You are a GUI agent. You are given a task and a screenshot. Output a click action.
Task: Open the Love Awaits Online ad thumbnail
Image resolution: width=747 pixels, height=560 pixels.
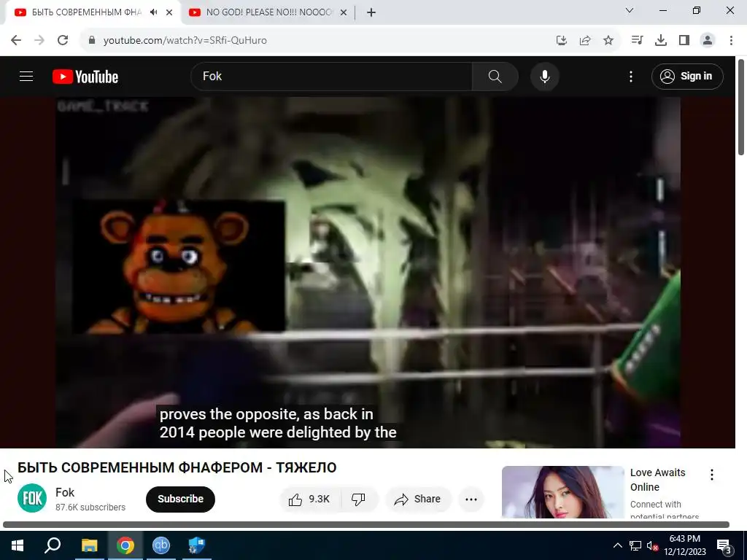tap(563, 492)
